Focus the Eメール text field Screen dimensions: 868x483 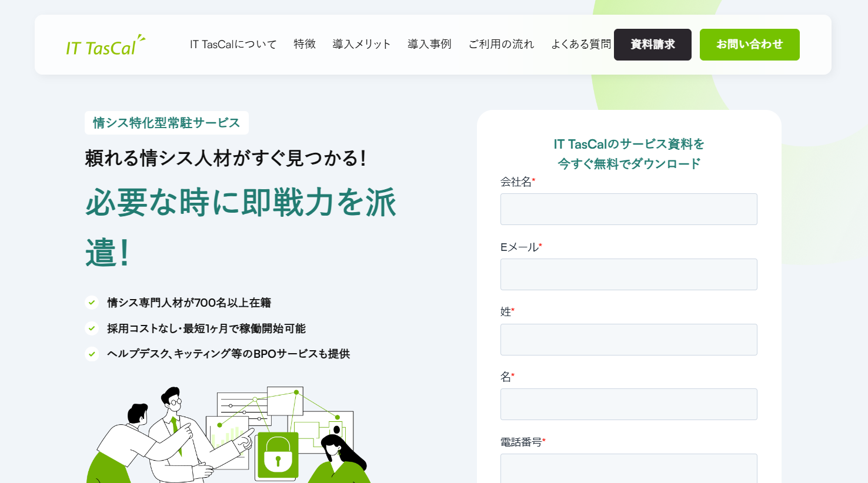pos(628,274)
